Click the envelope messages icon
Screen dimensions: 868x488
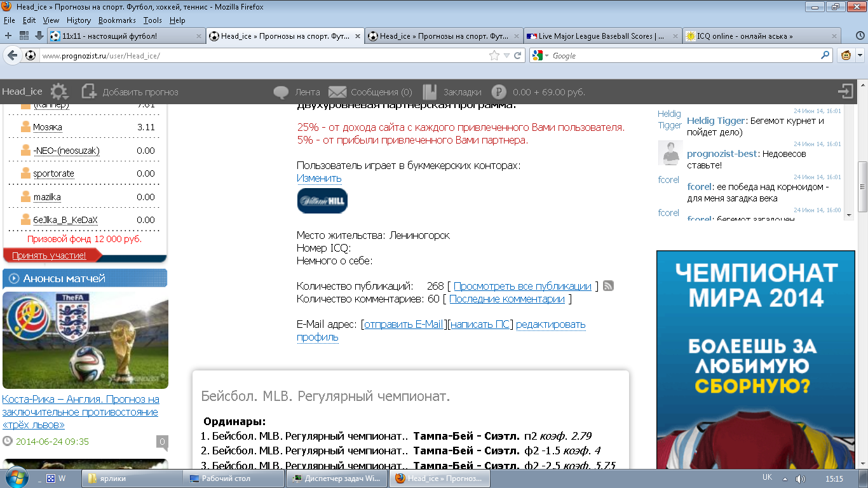337,92
